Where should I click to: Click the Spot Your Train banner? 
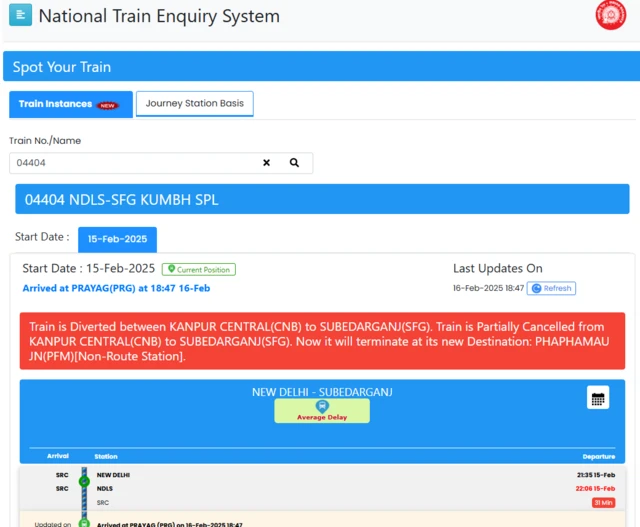point(321,66)
